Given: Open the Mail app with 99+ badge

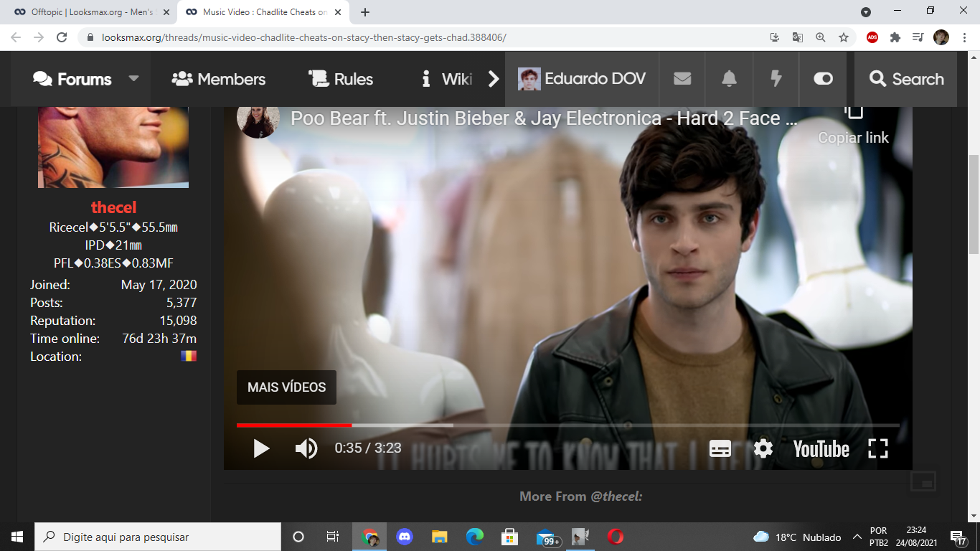Looking at the screenshot, I should (x=547, y=537).
